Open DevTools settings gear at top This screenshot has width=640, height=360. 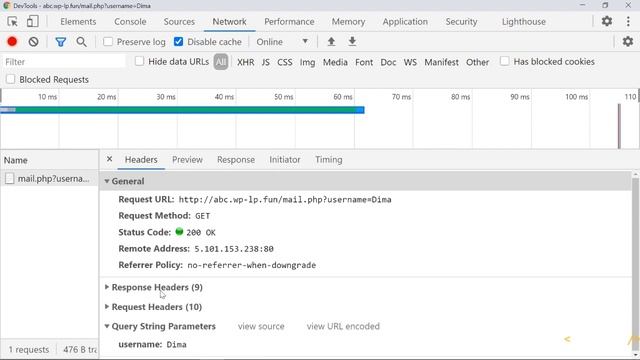(607, 21)
